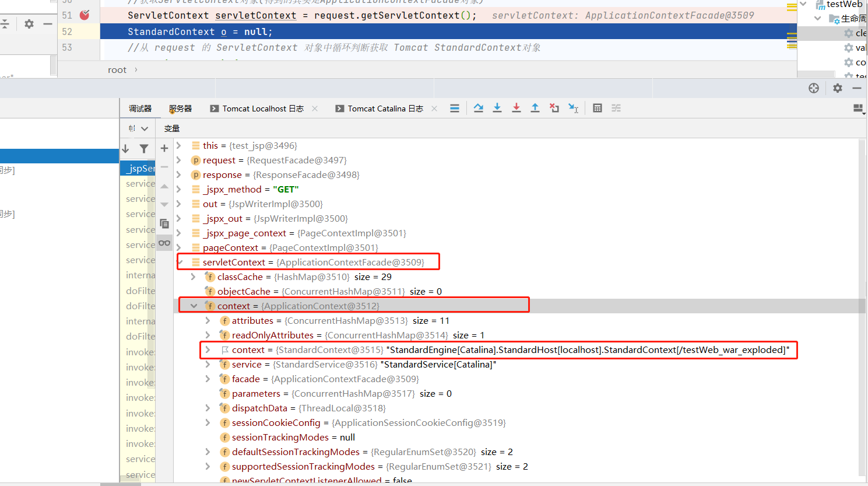This screenshot has height=486, width=868.
Task: Open the thread selector dropdown
Action: point(144,128)
